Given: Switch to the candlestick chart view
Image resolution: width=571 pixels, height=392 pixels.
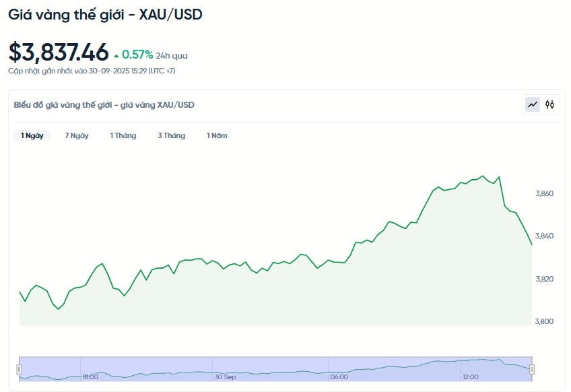Looking at the screenshot, I should [550, 104].
